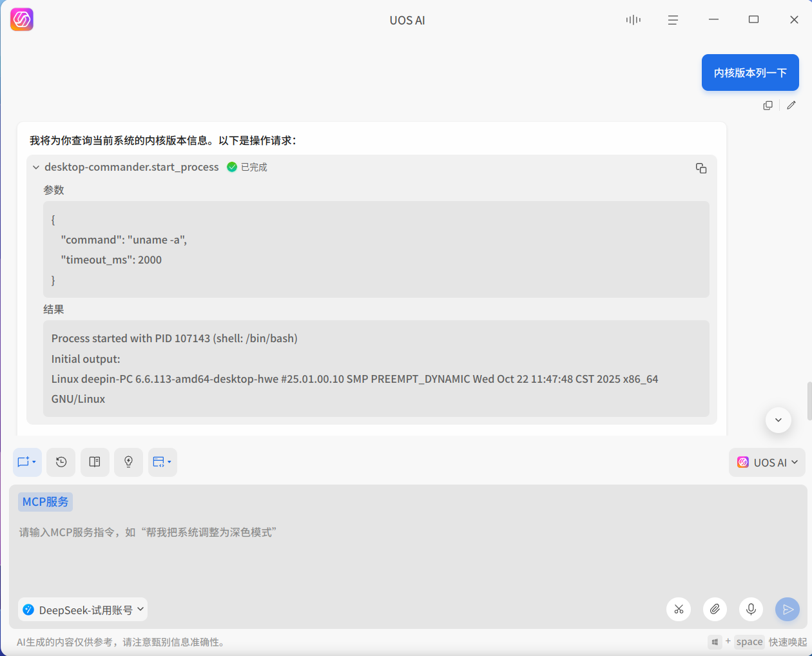
Task: Select the Linux deepin-PC kernel output line
Action: pyautogui.click(x=355, y=389)
